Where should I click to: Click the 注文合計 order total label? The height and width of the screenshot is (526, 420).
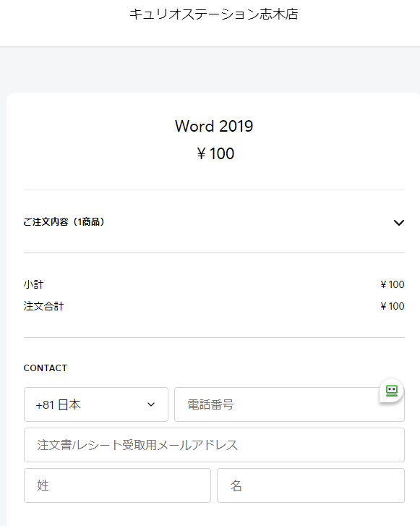43,306
